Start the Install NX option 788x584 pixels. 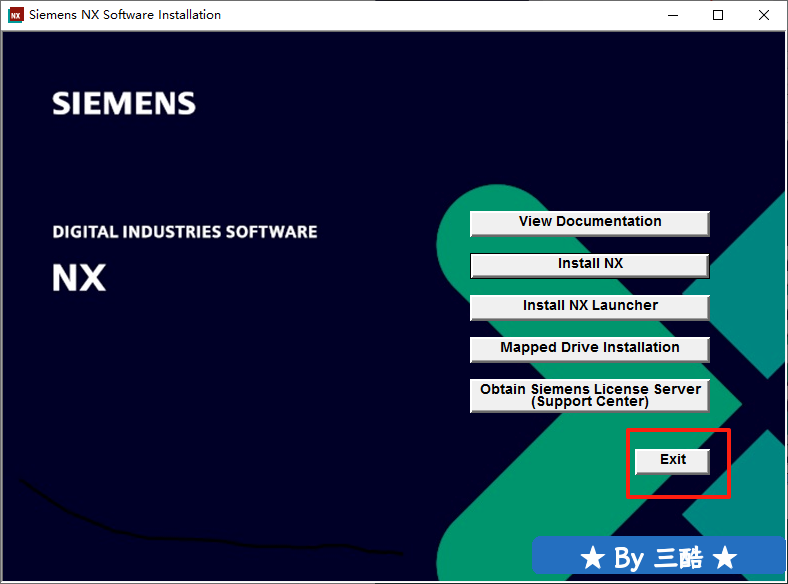(589, 265)
